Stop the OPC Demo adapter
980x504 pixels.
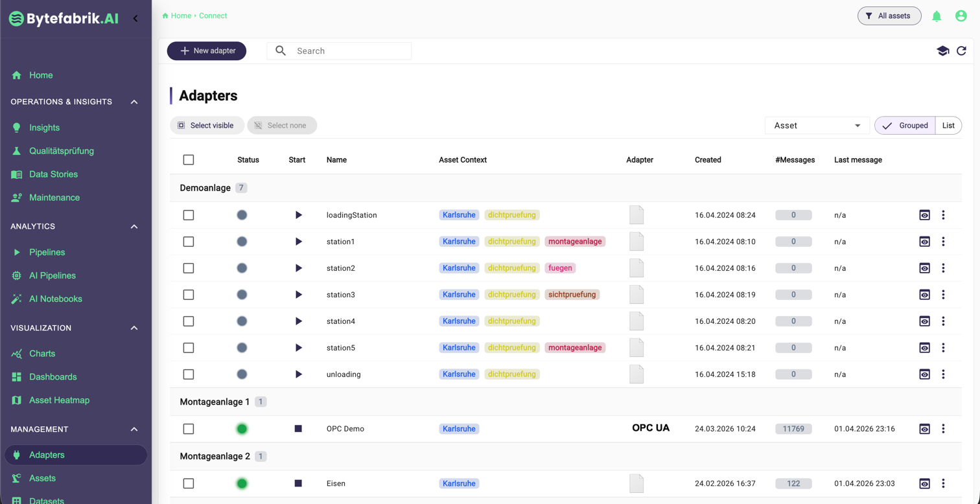point(298,429)
